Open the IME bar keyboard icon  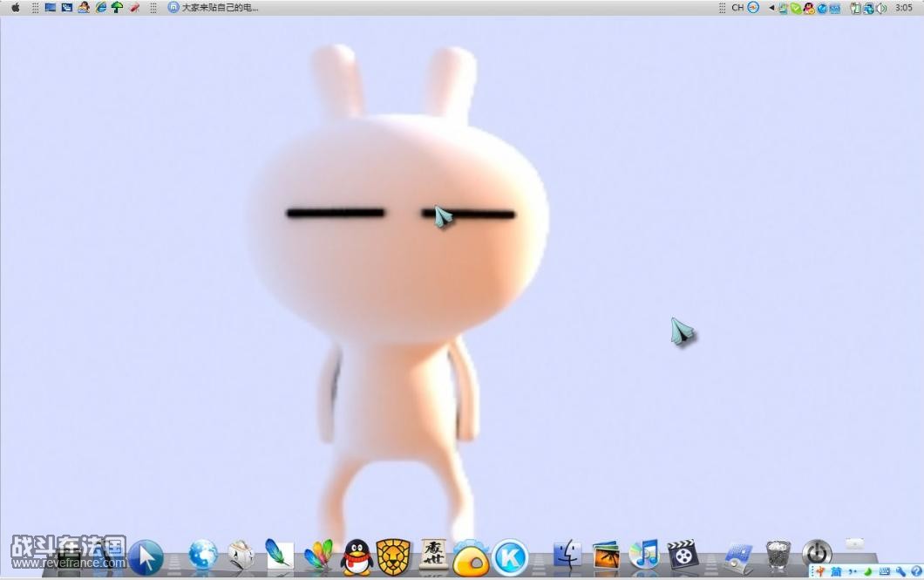click(885, 572)
